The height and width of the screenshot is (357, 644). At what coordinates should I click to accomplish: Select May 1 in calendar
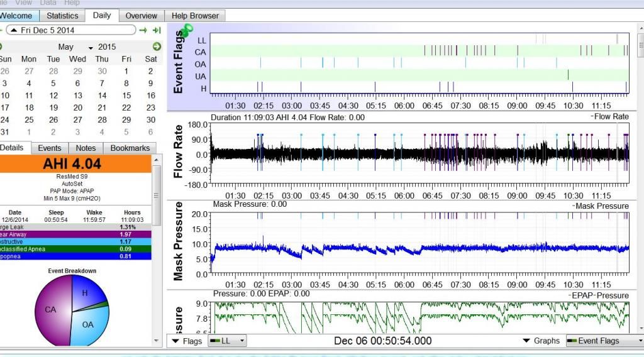pyautogui.click(x=126, y=71)
